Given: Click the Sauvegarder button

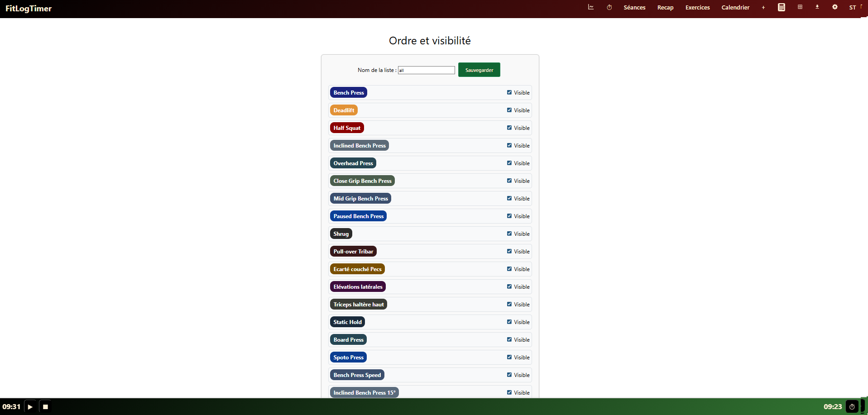Looking at the screenshot, I should (479, 70).
